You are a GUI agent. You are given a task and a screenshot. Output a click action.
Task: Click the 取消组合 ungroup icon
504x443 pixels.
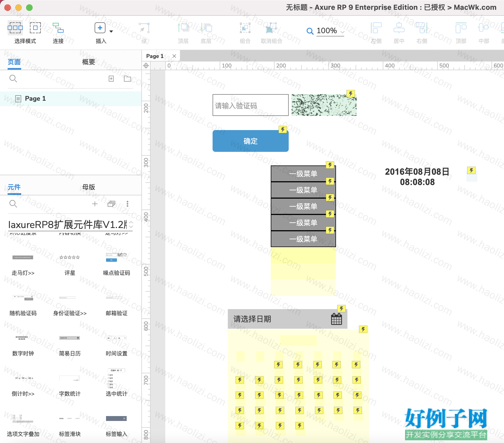271,28
